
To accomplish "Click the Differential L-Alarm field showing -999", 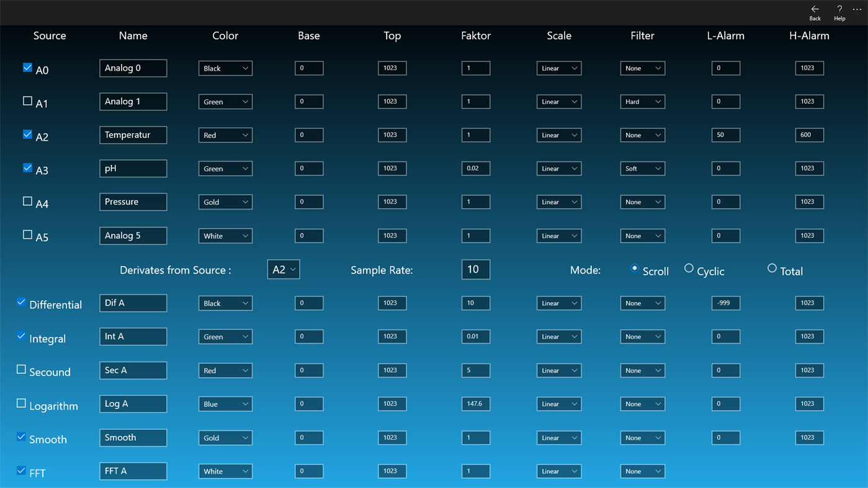I will pos(726,303).
